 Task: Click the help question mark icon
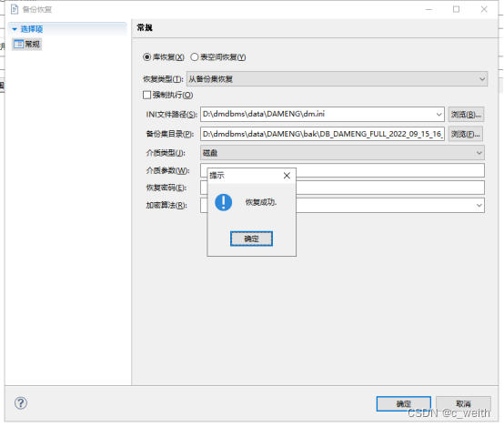tap(21, 402)
